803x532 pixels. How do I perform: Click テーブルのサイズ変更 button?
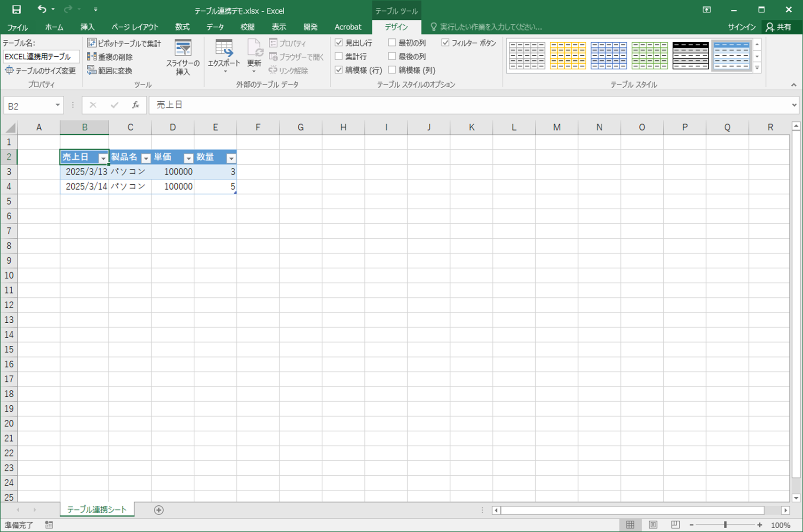pos(40,70)
